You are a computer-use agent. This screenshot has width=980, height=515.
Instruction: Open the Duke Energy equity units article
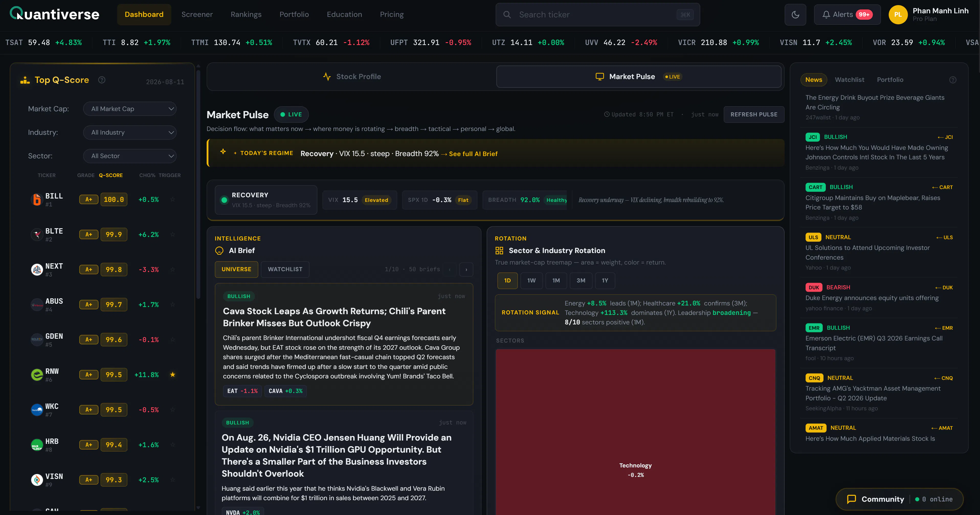pos(872,298)
